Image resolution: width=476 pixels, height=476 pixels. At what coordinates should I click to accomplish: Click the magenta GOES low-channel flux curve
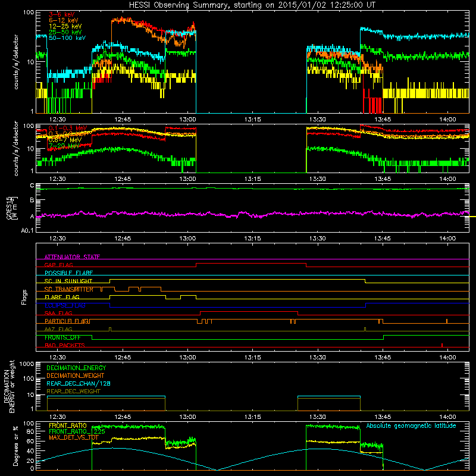point(252,214)
